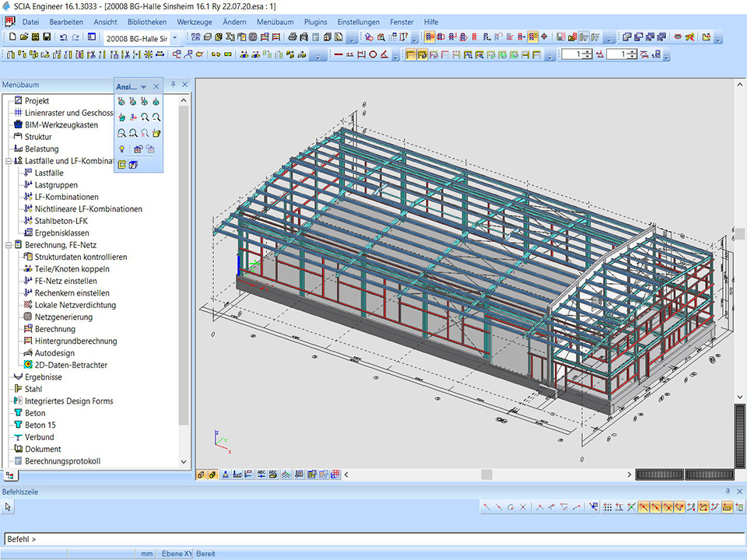Screen dimensions: 747x560
Task: Select Netzgenerierung in the tree
Action: (63, 317)
